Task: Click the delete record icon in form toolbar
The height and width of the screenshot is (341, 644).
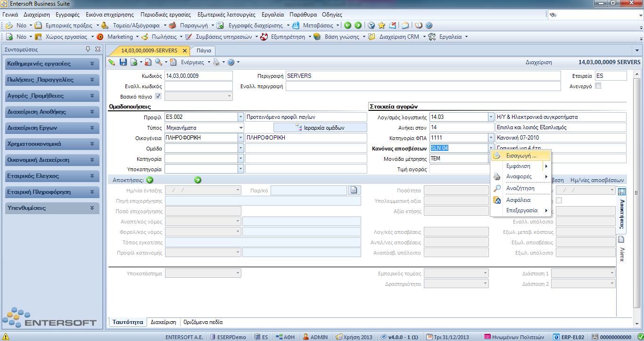Action: point(148,62)
